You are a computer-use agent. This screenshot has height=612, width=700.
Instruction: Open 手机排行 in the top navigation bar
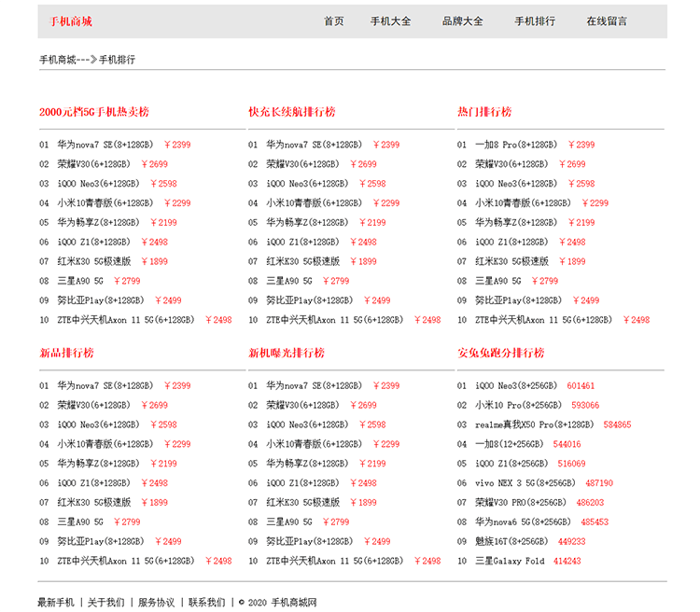coord(535,21)
